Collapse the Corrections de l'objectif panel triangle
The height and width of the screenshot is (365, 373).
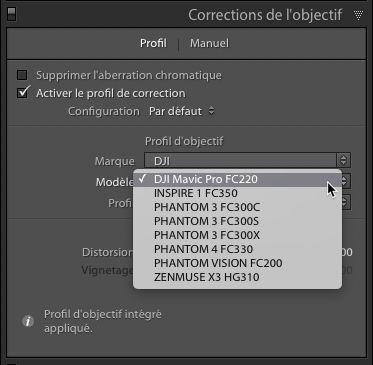[x=358, y=15]
